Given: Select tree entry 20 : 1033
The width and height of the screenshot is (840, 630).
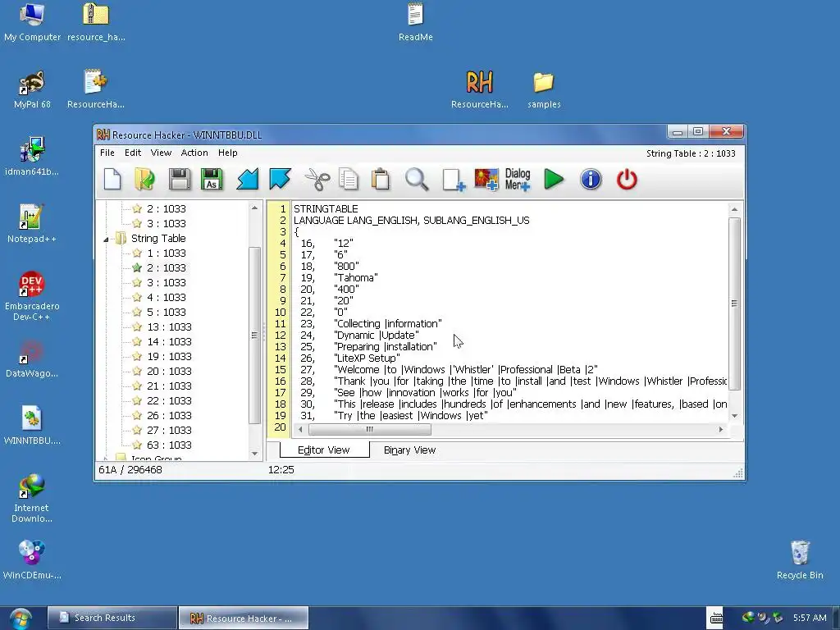Looking at the screenshot, I should click(x=169, y=372).
